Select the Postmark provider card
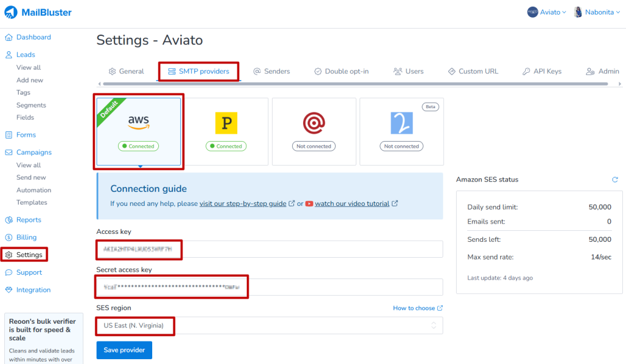This screenshot has width=626, height=364. click(226, 131)
